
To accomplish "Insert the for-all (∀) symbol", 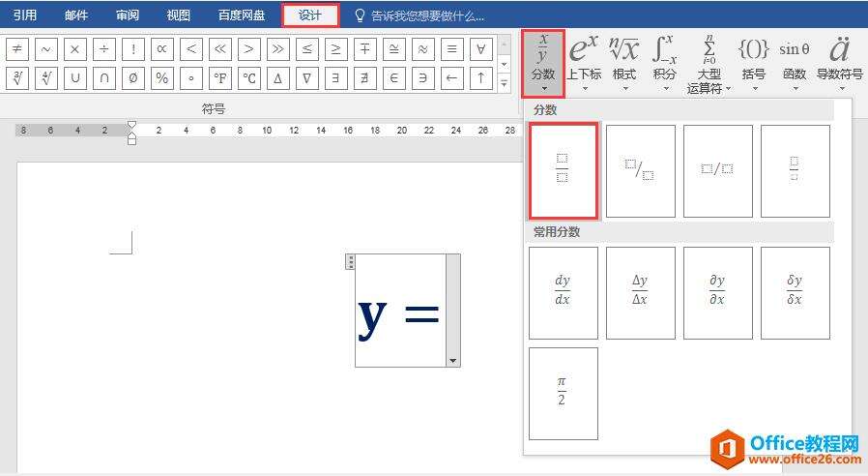I will point(481,49).
